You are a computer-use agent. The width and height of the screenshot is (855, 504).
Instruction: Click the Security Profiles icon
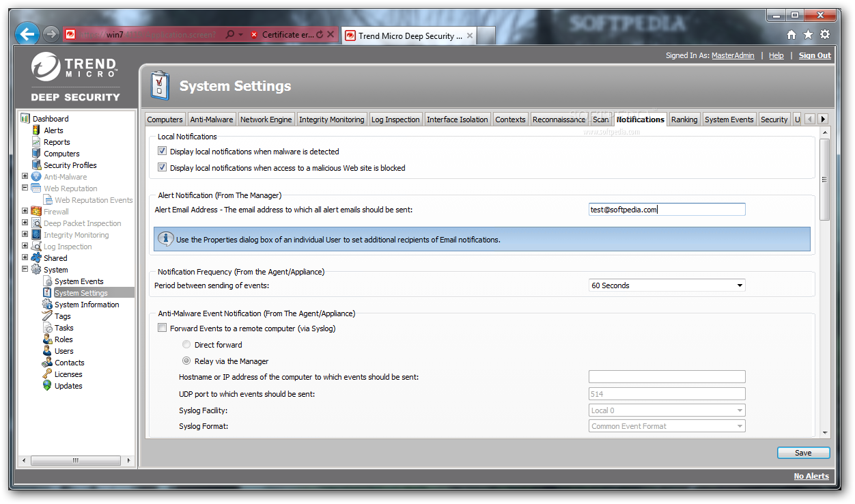36,165
